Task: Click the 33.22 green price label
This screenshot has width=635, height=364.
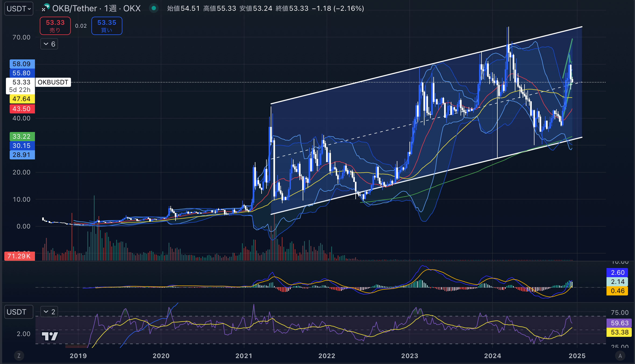Action: coord(22,137)
